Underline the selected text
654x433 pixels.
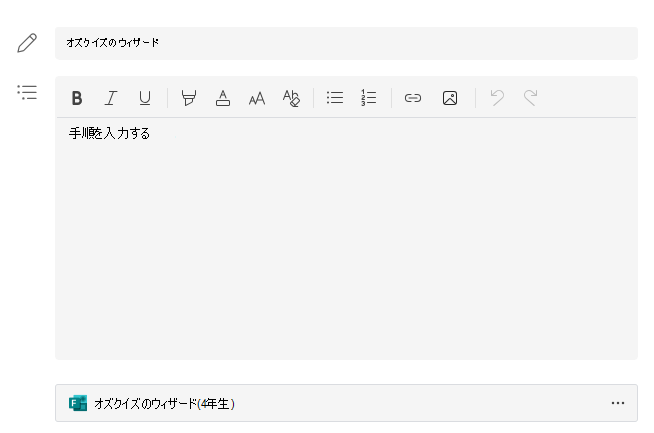click(145, 98)
